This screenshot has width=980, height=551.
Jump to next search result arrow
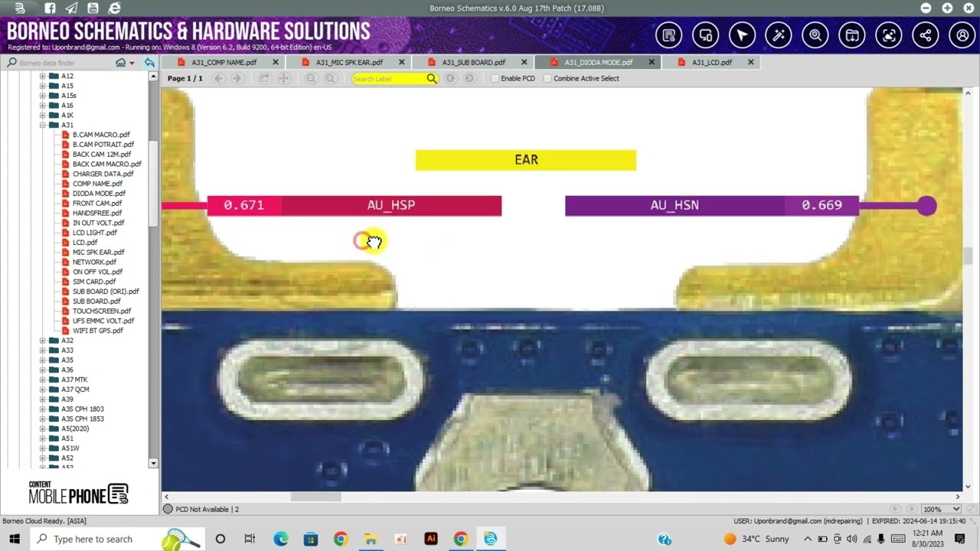(469, 79)
